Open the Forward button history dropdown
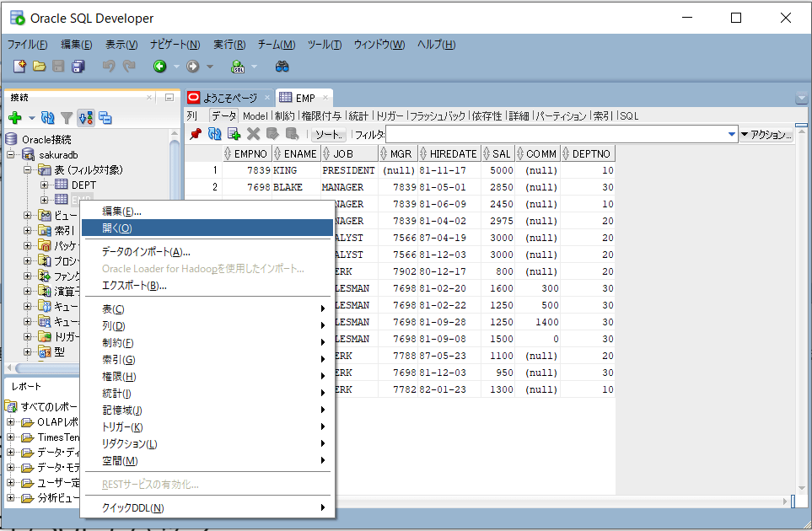The width and height of the screenshot is (812, 531). tap(210, 67)
